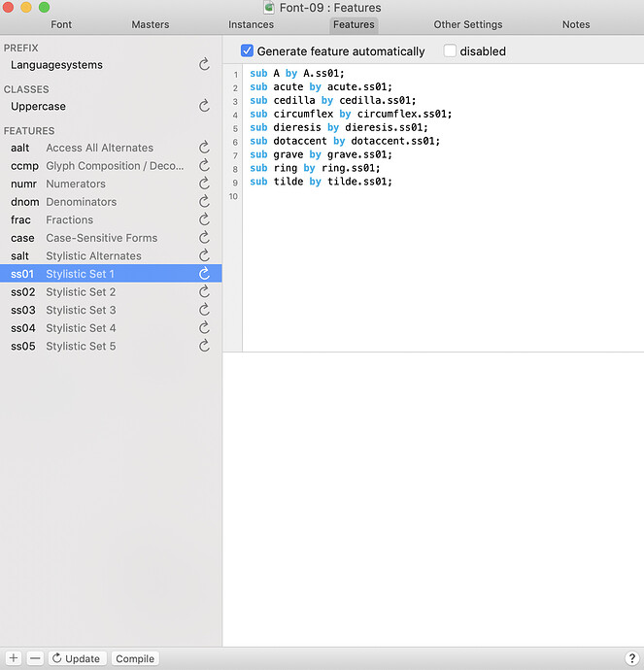Remove selected feature with minus button
This screenshot has width=644, height=670.
pyautogui.click(x=36, y=658)
